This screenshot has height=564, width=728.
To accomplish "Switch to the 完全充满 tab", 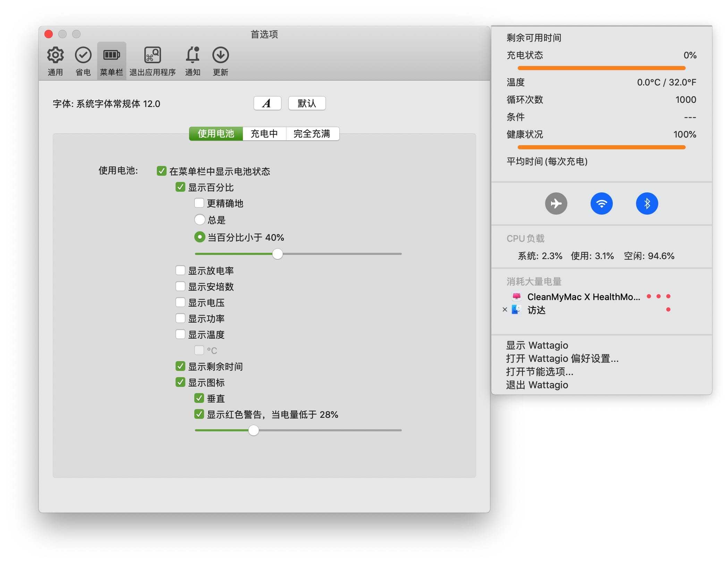I will (x=312, y=134).
